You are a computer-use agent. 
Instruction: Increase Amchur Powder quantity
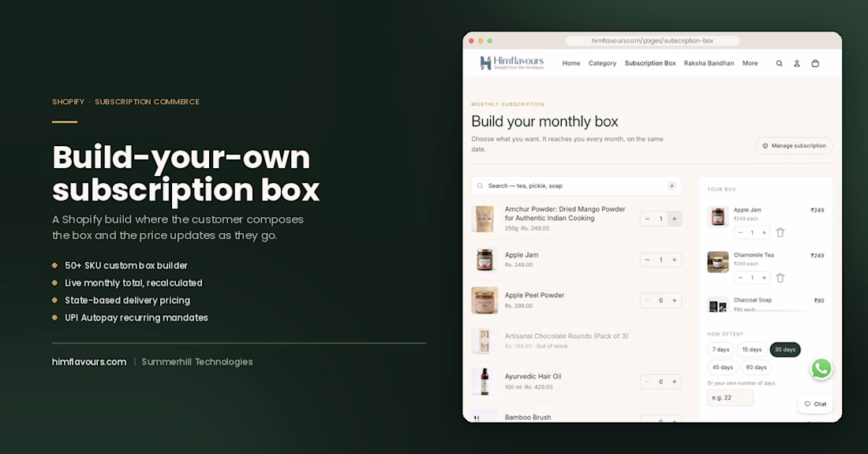[x=674, y=219]
